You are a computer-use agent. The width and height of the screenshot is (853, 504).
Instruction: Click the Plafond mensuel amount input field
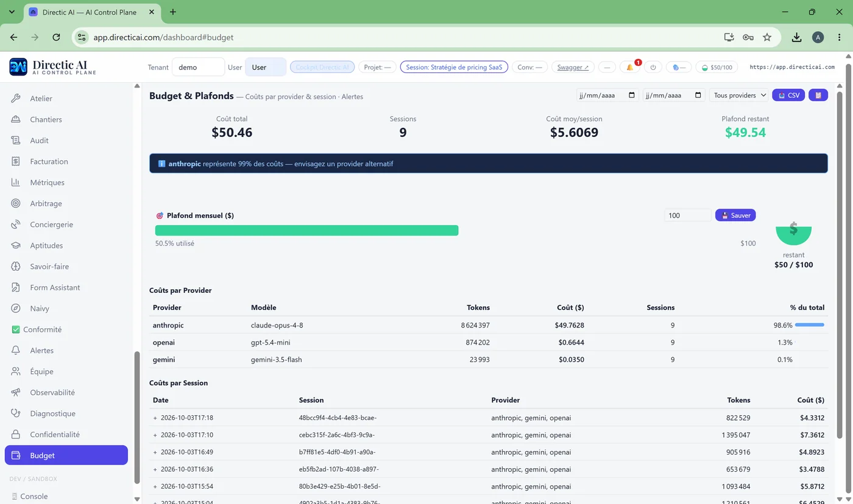click(687, 215)
